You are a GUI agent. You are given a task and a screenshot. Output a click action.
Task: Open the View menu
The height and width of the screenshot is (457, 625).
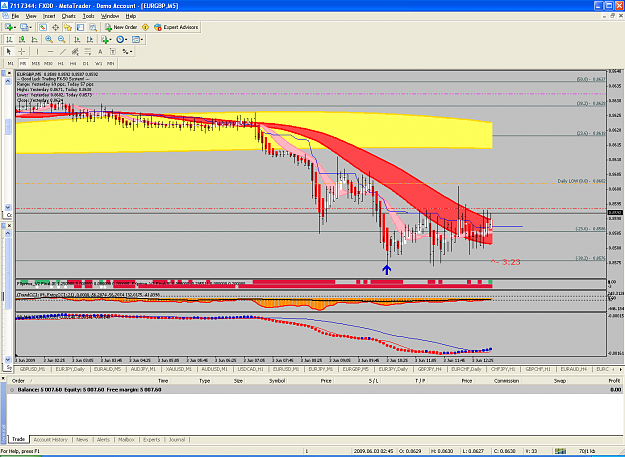pos(31,16)
